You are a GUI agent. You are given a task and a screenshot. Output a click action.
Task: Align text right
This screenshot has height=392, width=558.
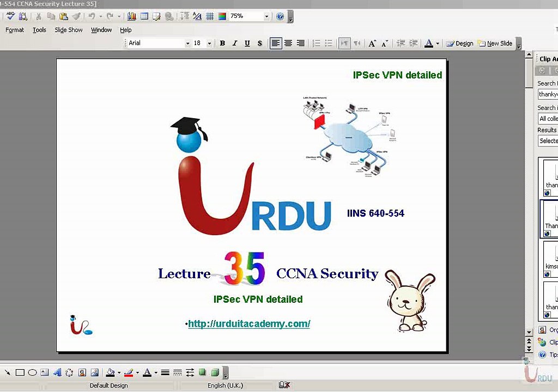[x=301, y=44]
